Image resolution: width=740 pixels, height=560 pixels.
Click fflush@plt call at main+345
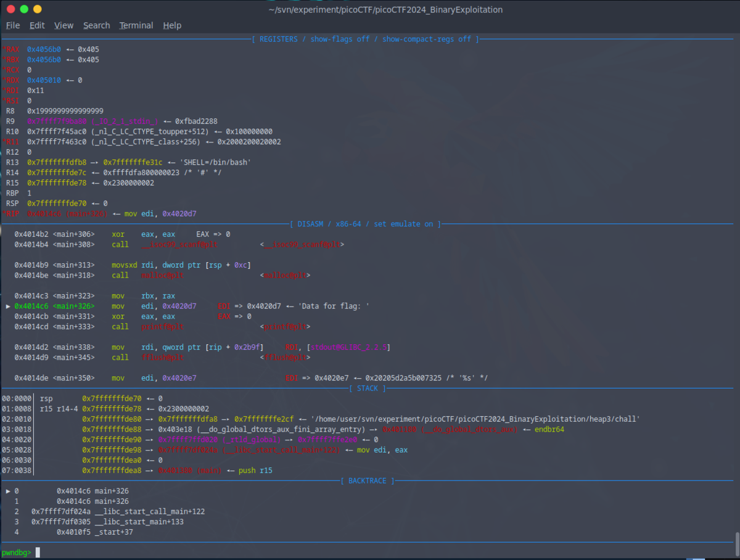(162, 357)
